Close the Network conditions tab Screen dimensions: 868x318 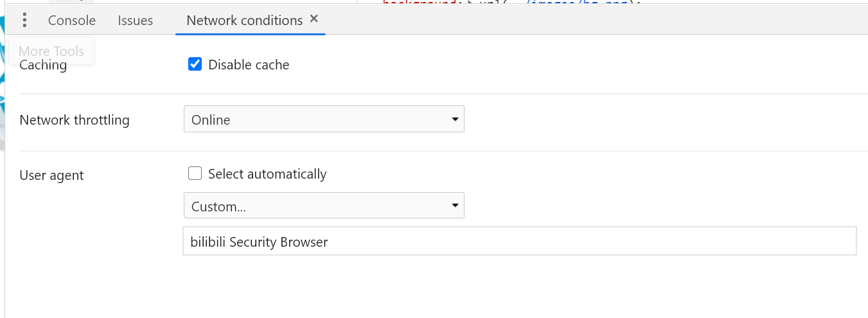314,19
